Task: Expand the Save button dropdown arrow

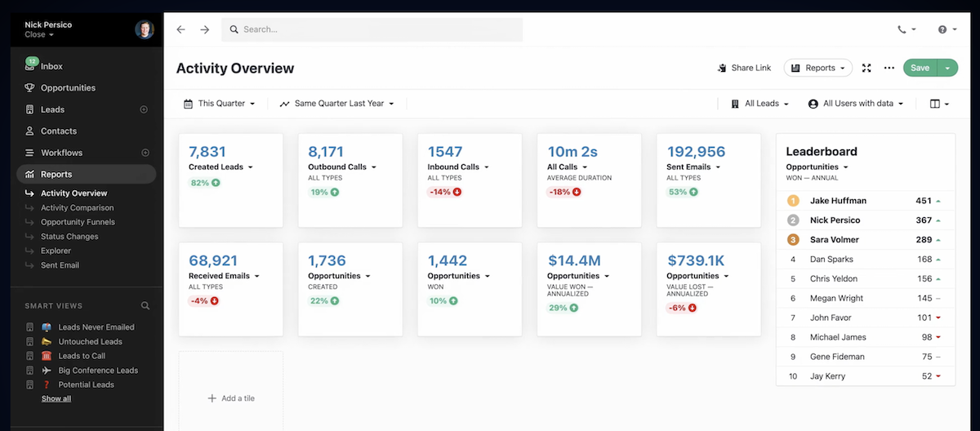Action: point(947,68)
